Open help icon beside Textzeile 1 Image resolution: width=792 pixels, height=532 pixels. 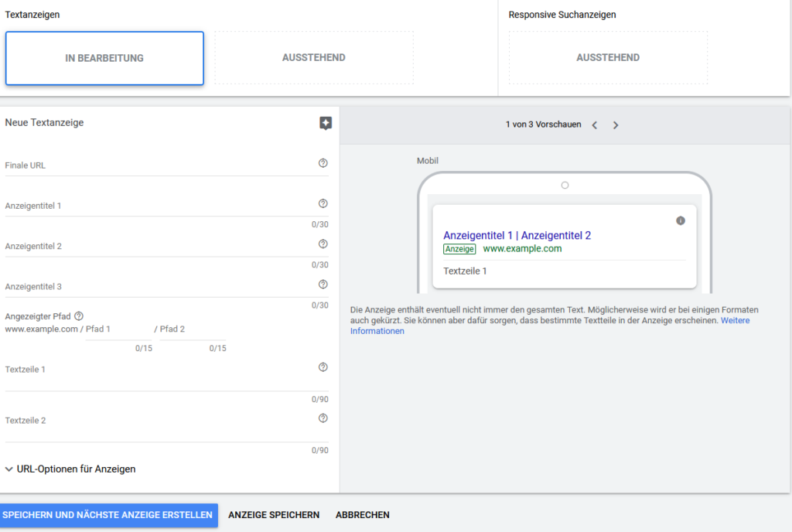[323, 367]
